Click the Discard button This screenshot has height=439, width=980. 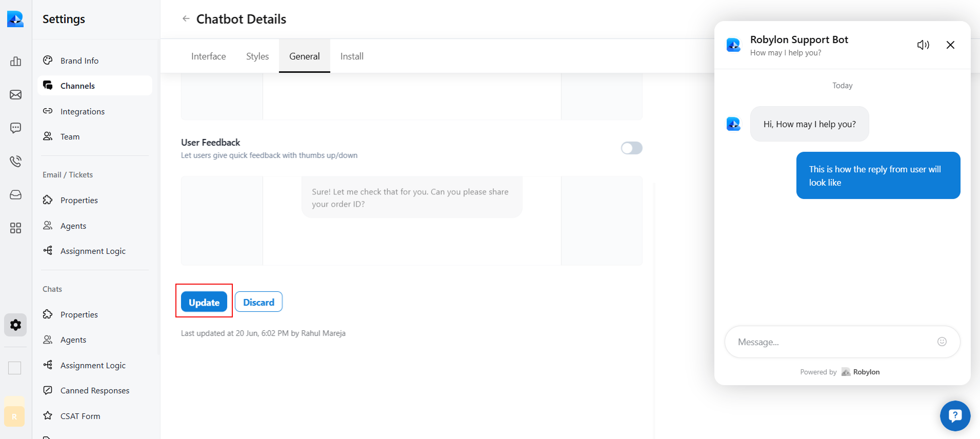[x=258, y=302]
